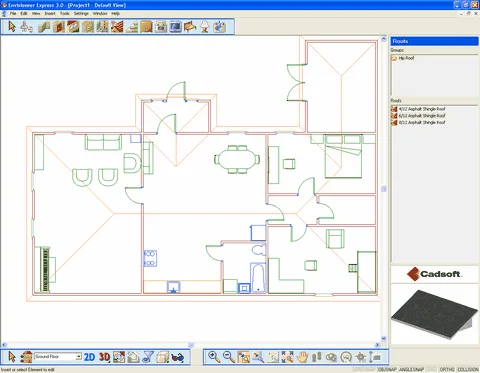
Task: Zoom in with the plus magnifier
Action: pos(214,357)
